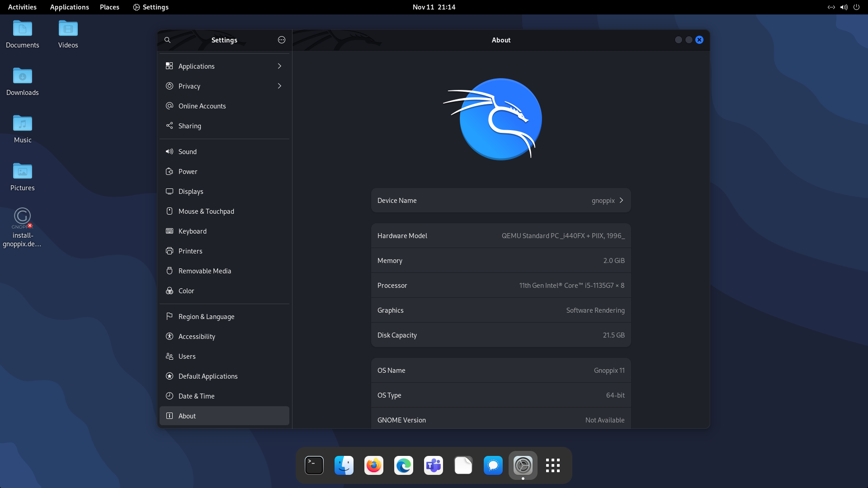Select the Documents desktop folder
The width and height of the screenshot is (868, 488).
point(23,34)
